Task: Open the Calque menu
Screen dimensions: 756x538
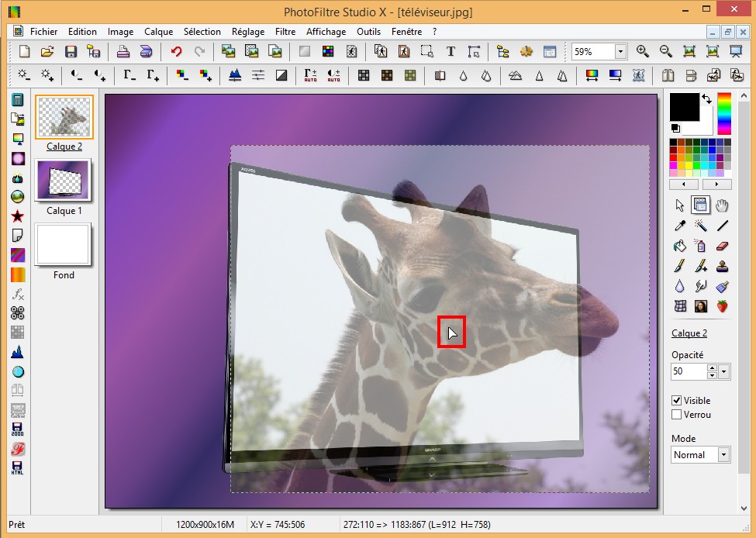Action: (159, 32)
